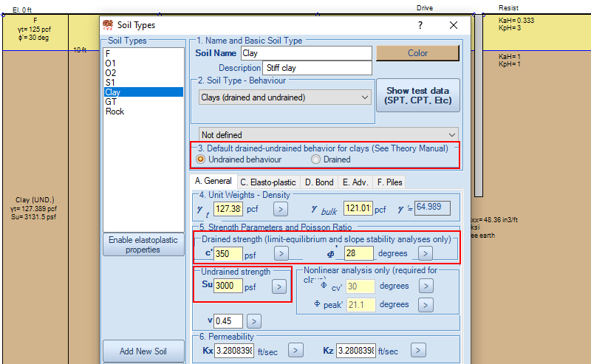Select the Rock soil entry
The width and height of the screenshot is (591, 364).
143,111
